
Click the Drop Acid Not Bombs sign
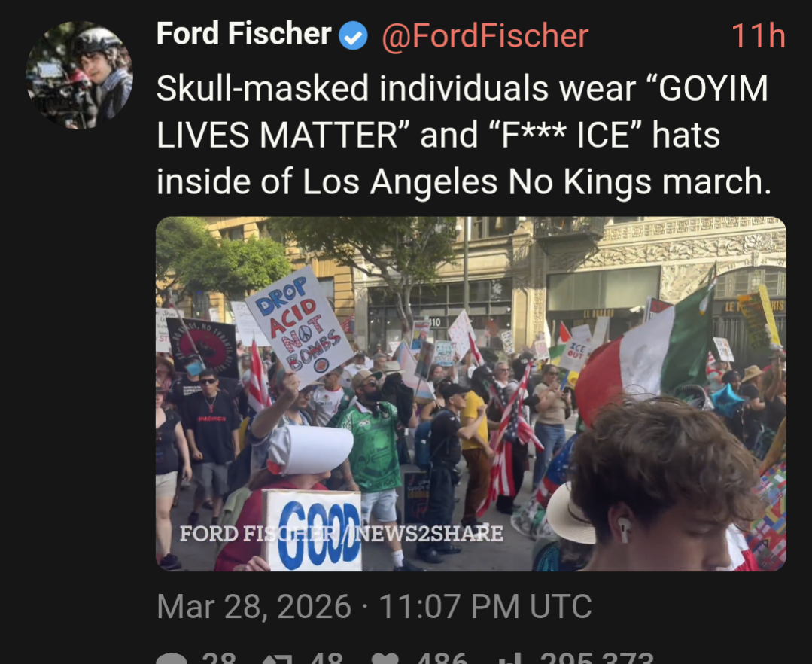300,325
